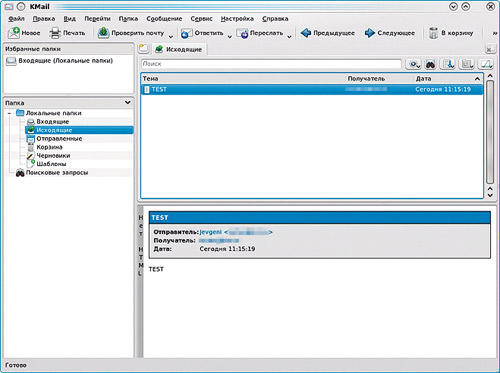500x373 pixels.
Task: Click the Печать printer icon
Action: point(55,33)
